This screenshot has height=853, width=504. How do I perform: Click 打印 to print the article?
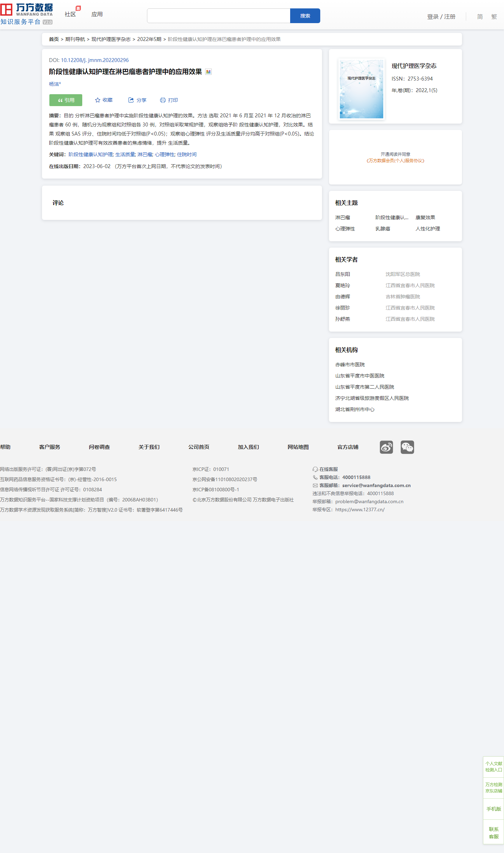[x=169, y=100]
